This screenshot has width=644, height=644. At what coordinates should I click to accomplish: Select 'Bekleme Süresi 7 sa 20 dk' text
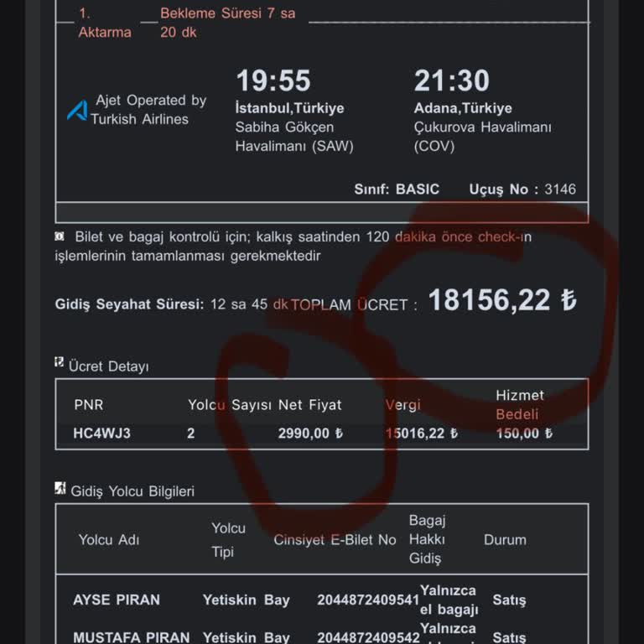pos(227,23)
